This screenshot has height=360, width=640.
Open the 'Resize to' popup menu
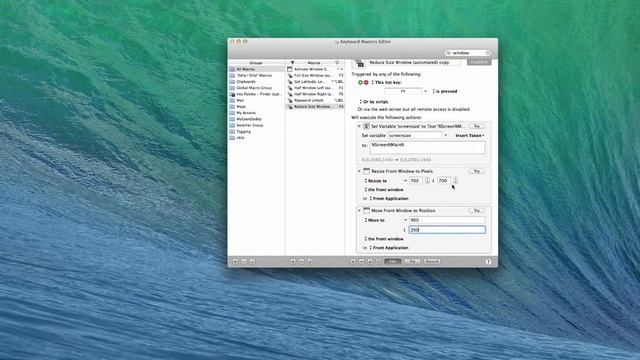376,181
